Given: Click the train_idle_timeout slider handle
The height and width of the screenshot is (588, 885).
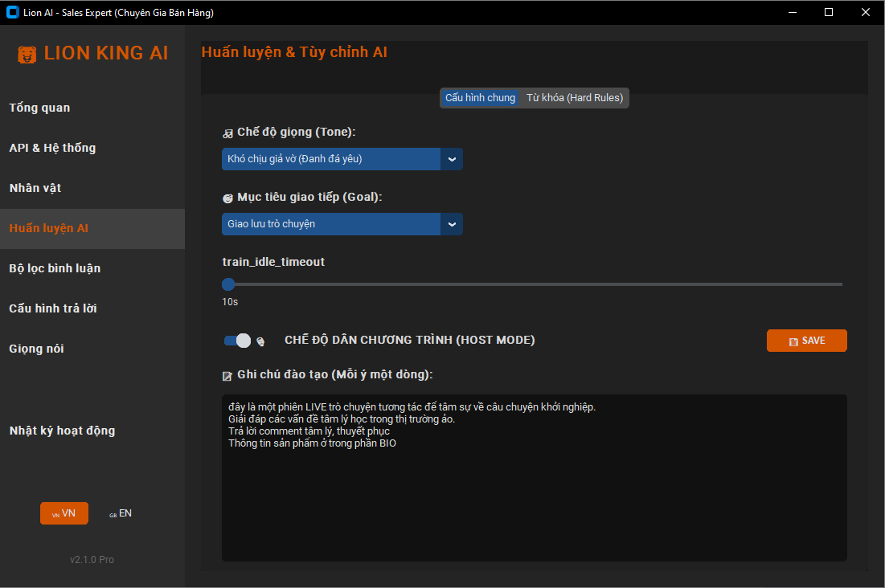Looking at the screenshot, I should 228,284.
